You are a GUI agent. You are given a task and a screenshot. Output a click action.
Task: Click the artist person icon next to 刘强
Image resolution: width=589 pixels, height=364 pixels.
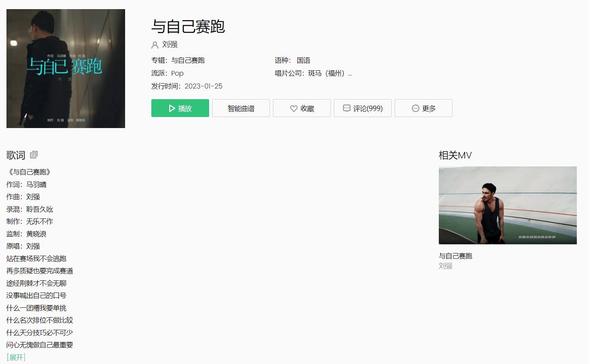154,44
